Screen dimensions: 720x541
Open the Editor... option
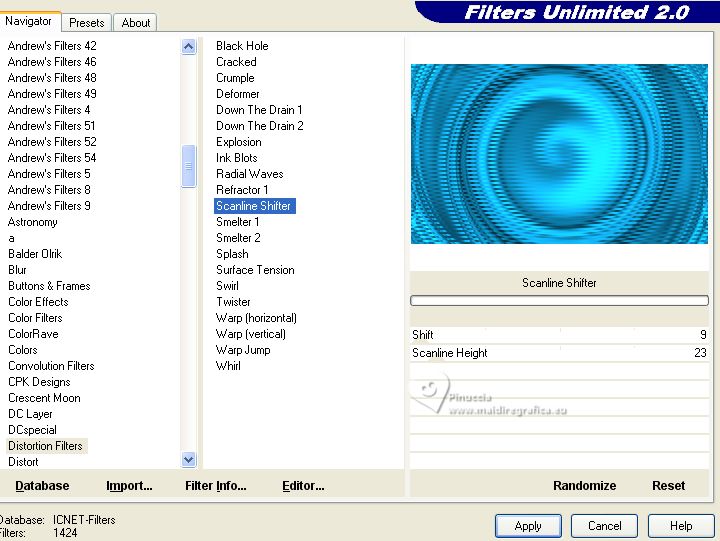coord(303,486)
